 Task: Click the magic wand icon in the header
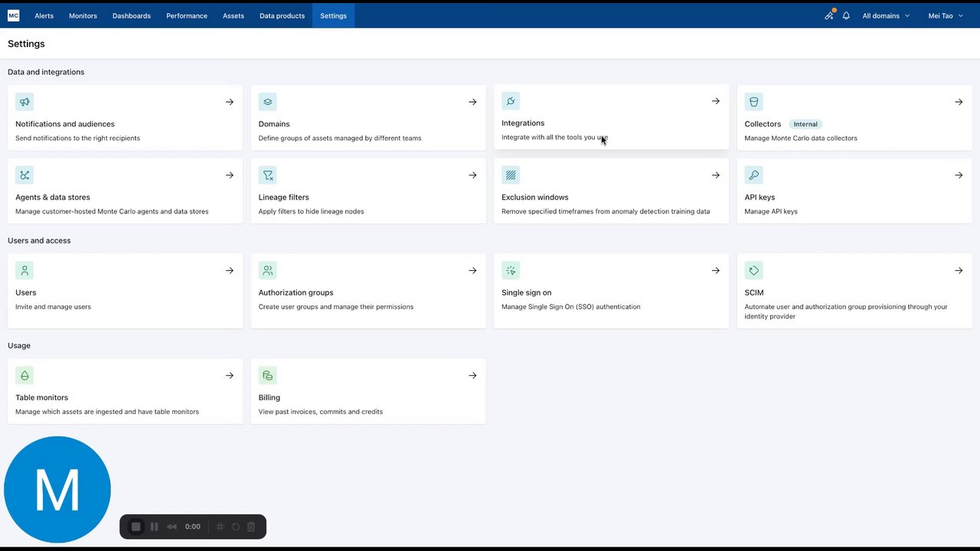click(x=828, y=15)
